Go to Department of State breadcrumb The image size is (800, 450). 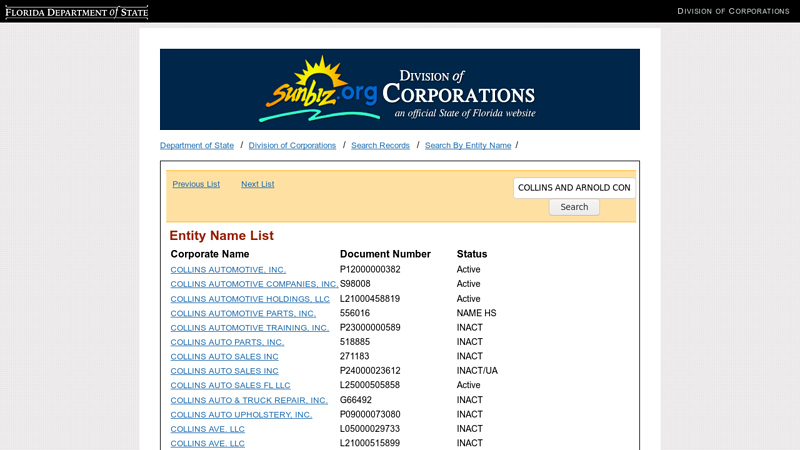[x=197, y=145]
